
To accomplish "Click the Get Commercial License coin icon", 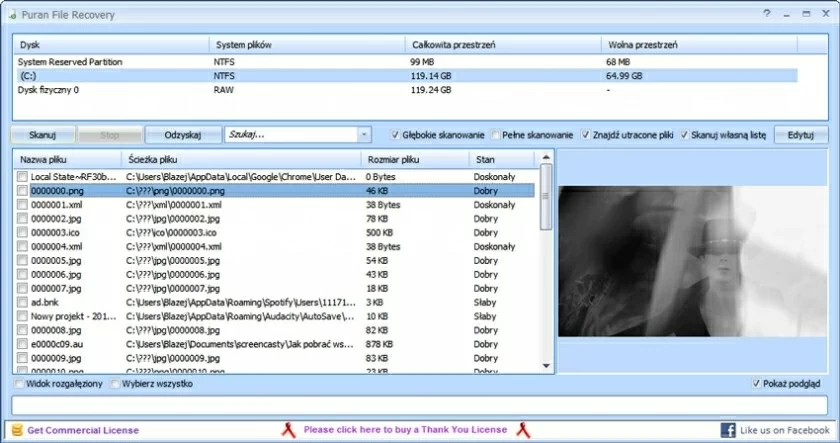I will [17, 430].
